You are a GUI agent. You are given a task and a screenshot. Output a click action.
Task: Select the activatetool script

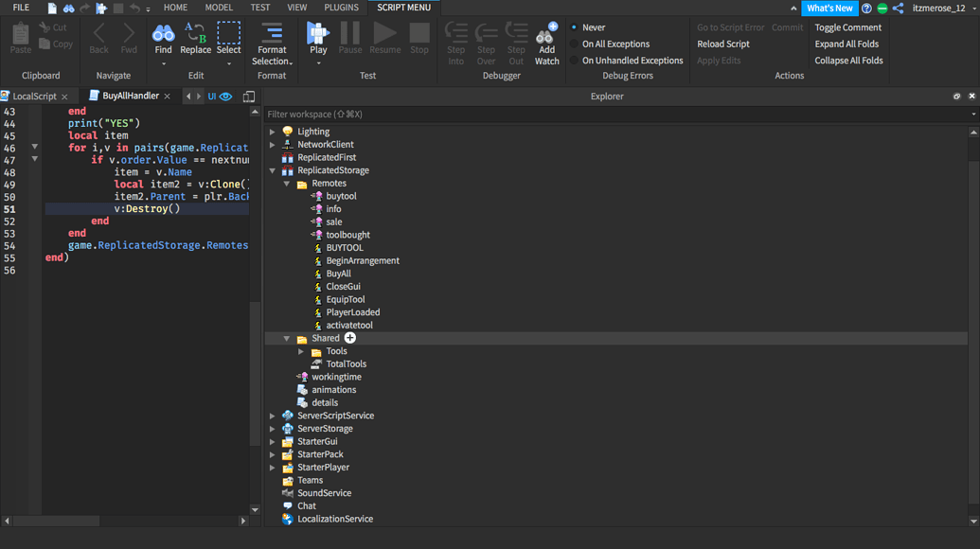tap(349, 326)
